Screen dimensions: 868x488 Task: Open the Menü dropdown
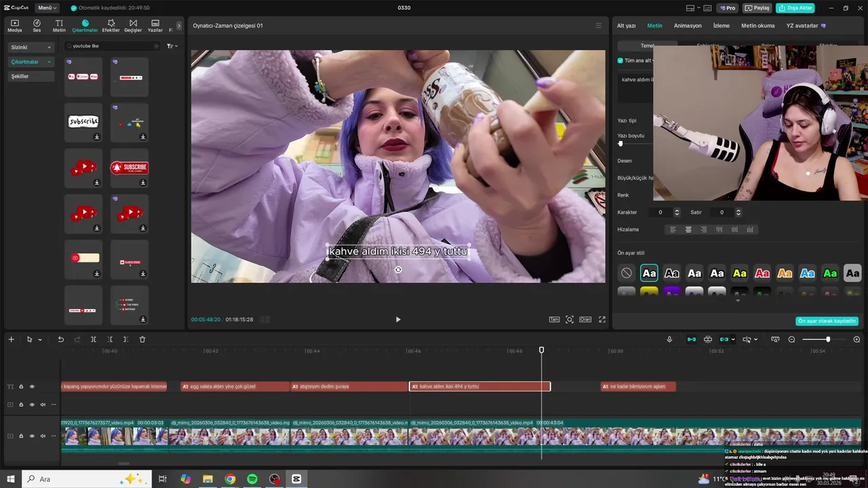pos(46,7)
